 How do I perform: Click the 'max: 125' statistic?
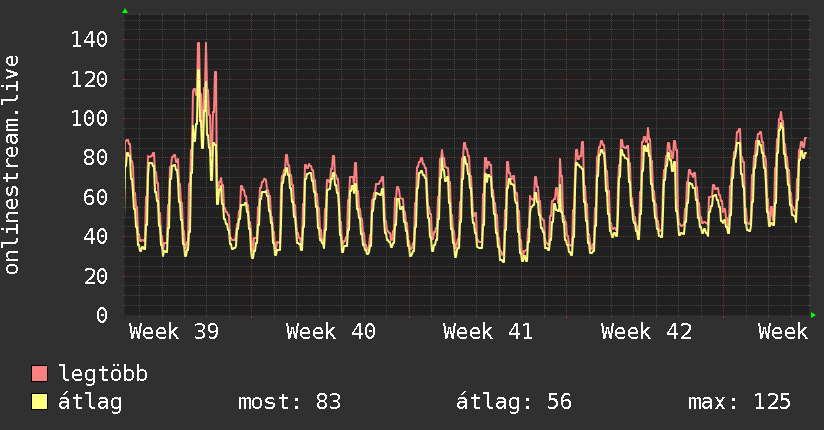point(739,402)
